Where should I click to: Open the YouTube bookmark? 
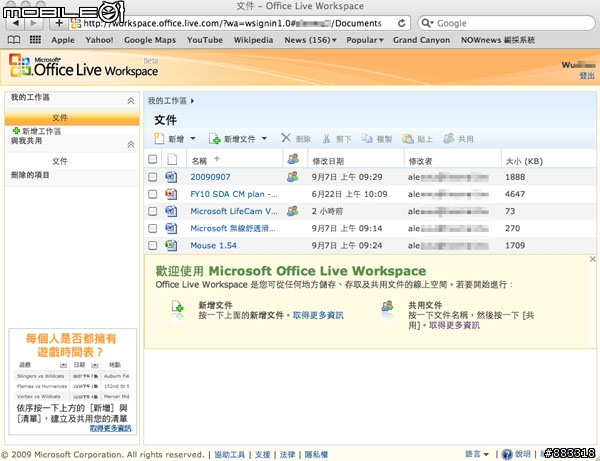[205, 40]
